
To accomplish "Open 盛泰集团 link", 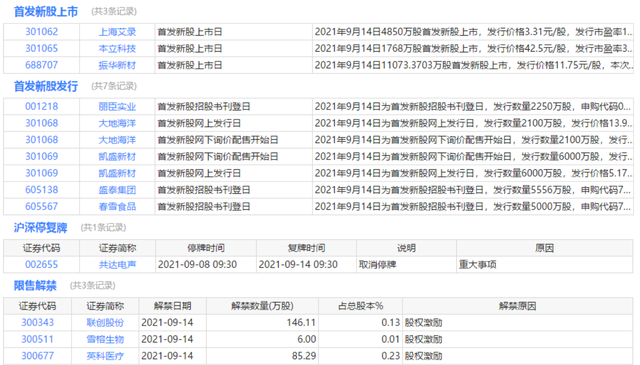I will point(117,190).
